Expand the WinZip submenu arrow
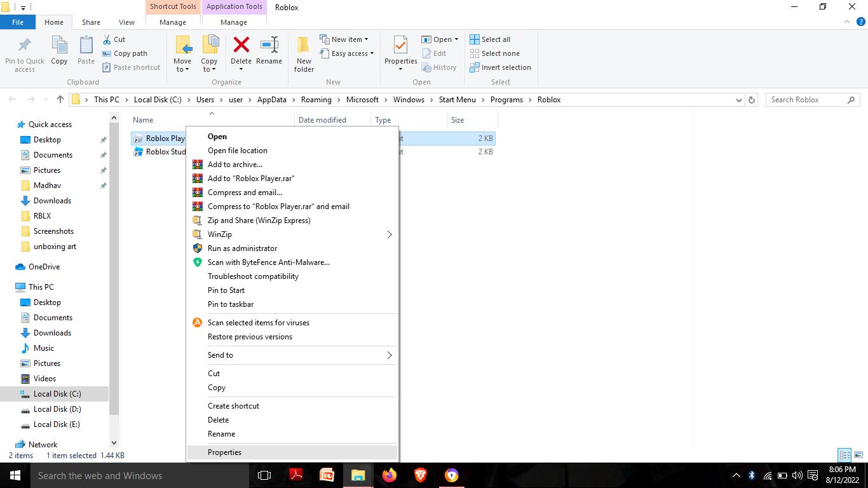The width and height of the screenshot is (868, 488). click(390, 234)
